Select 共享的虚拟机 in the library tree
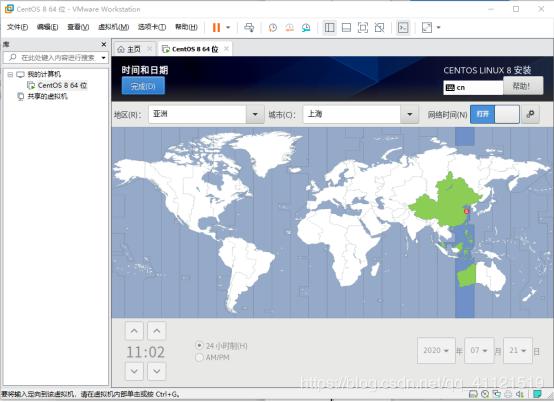Screen dimensions: 554x402 tap(47, 96)
